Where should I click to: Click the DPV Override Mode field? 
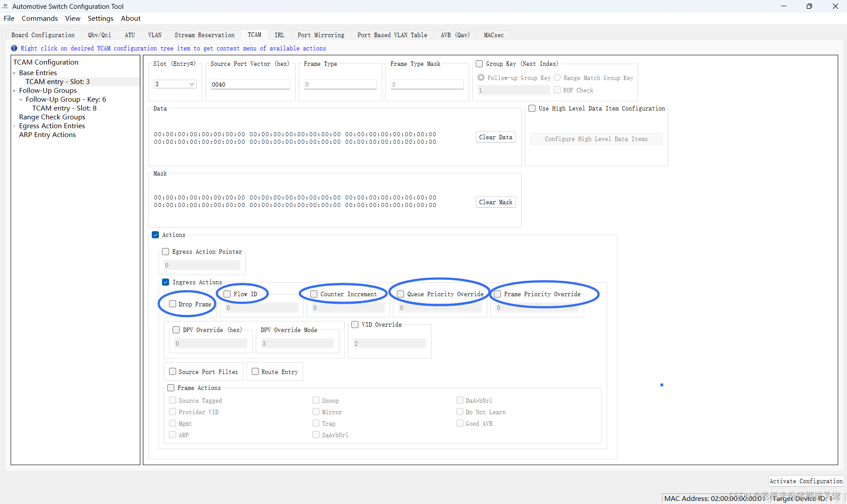(x=297, y=344)
